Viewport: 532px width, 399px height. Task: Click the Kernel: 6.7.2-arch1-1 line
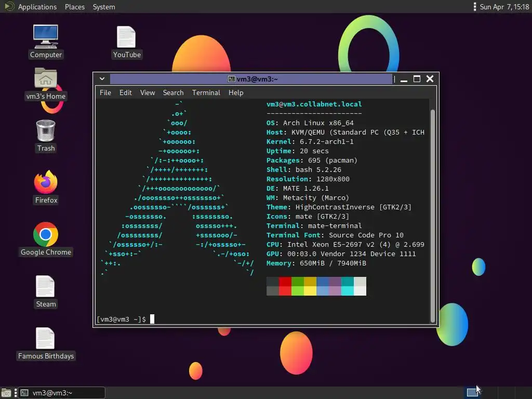310,141
